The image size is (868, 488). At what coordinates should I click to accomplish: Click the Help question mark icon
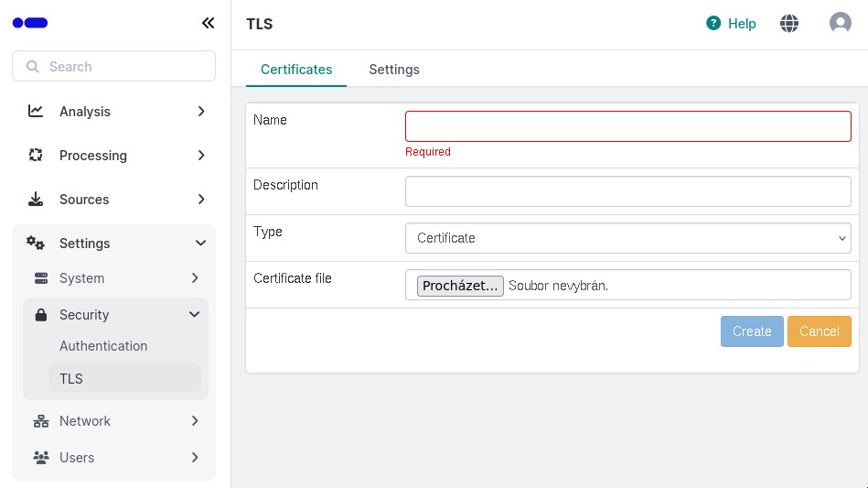(x=713, y=23)
